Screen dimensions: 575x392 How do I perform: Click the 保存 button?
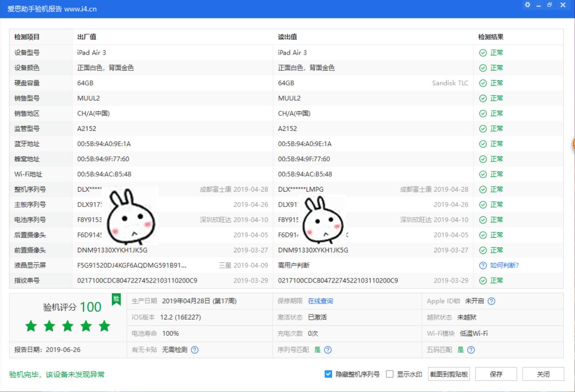click(496, 374)
